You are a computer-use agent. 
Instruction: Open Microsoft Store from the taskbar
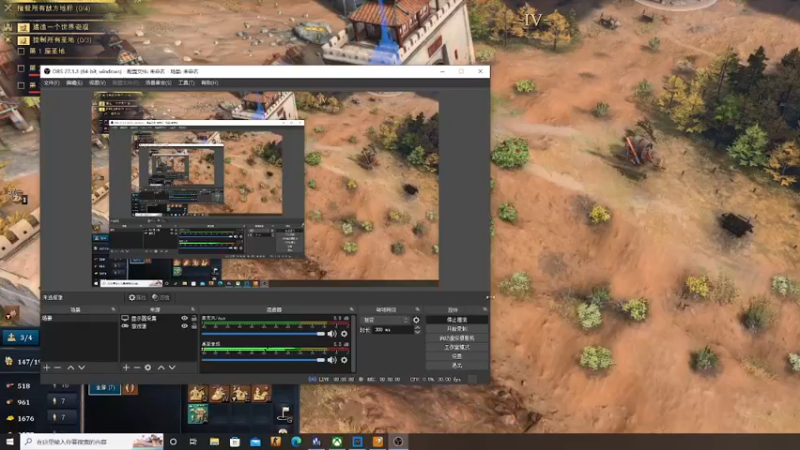pos(235,441)
